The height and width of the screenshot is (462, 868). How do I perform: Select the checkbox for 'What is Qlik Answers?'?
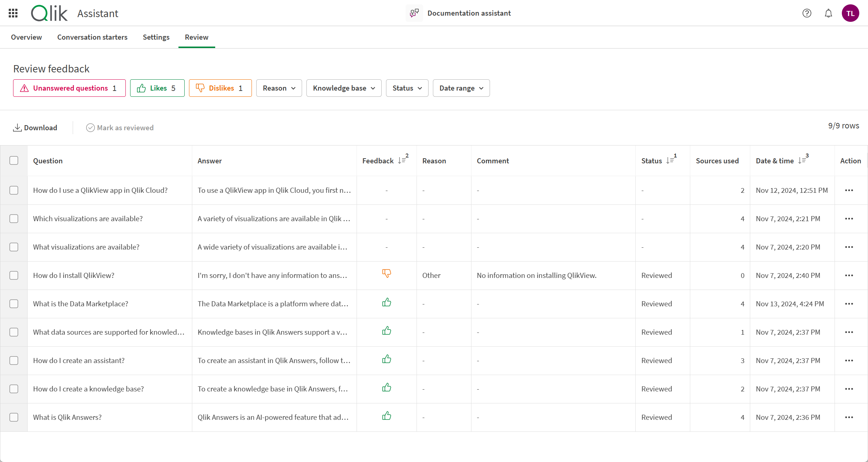tap(14, 417)
